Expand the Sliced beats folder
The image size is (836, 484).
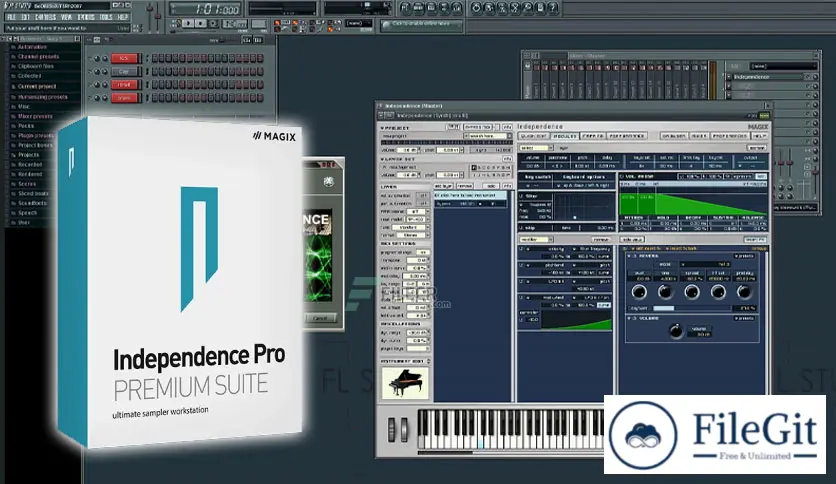coord(33,193)
